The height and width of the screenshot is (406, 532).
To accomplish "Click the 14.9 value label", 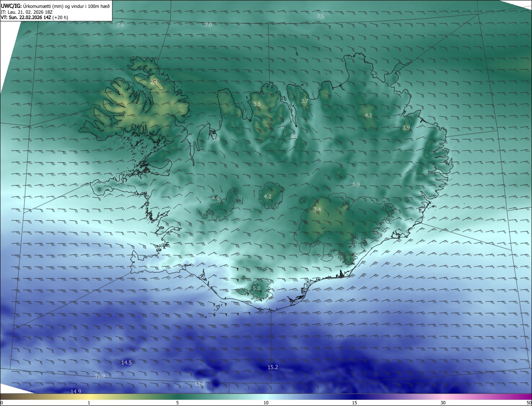I will point(76,391).
